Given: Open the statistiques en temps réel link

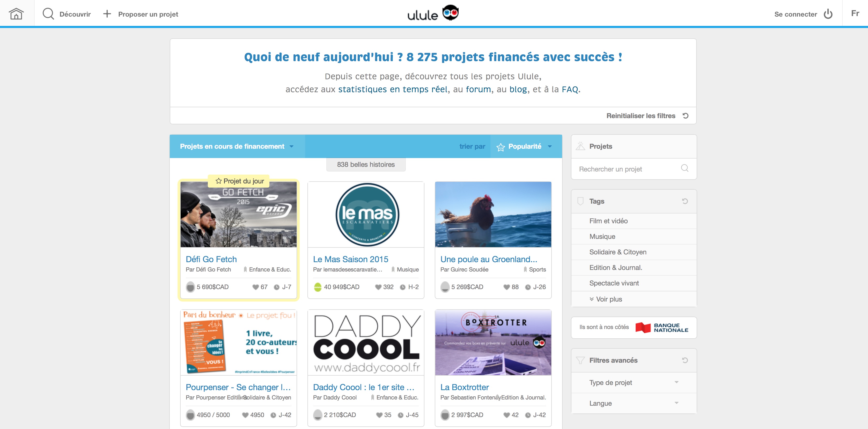Looking at the screenshot, I should (x=393, y=89).
